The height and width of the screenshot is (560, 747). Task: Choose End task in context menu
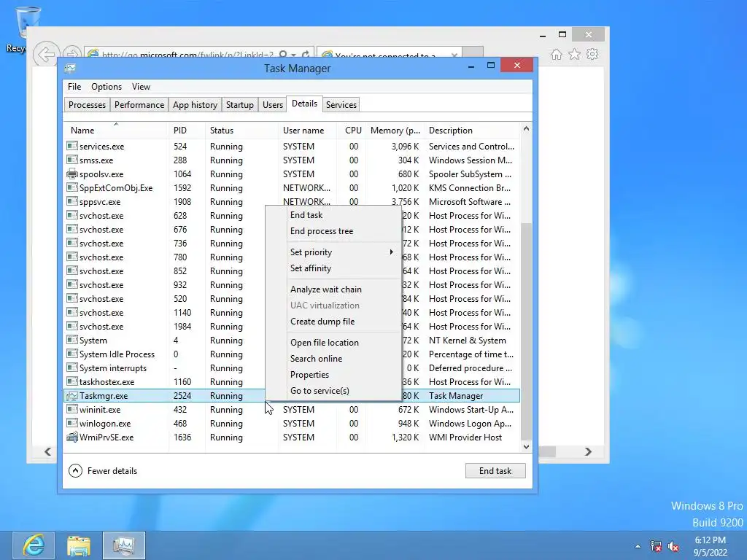333,215
